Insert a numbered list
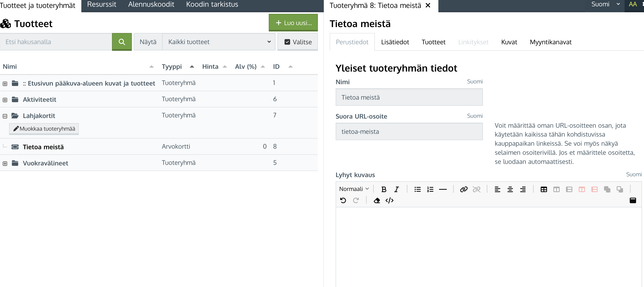This screenshot has width=644, height=287. [x=430, y=189]
